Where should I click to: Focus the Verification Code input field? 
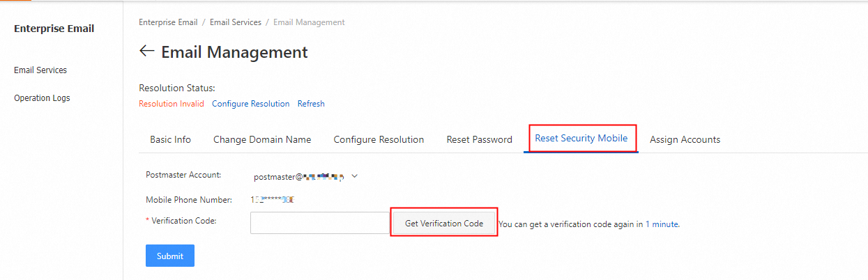319,223
